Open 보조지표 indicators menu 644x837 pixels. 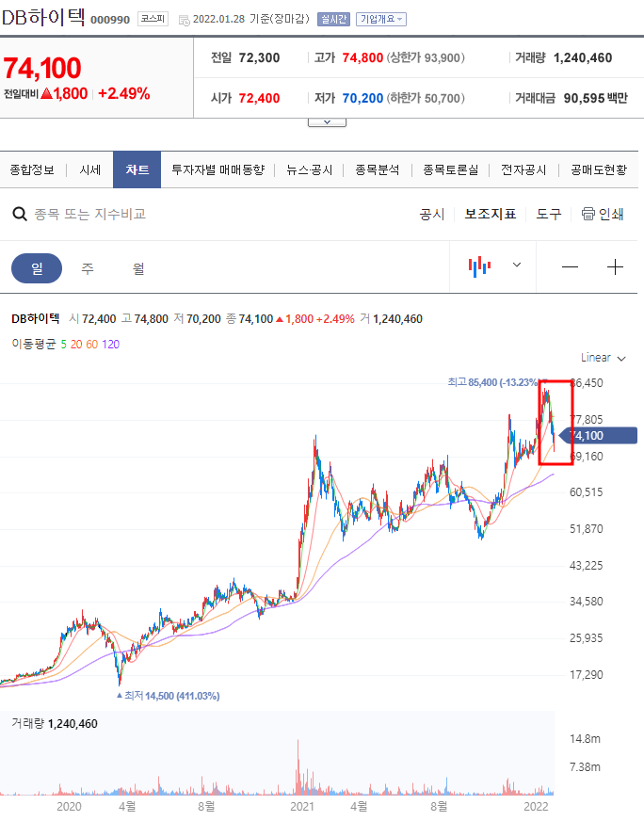click(x=491, y=214)
